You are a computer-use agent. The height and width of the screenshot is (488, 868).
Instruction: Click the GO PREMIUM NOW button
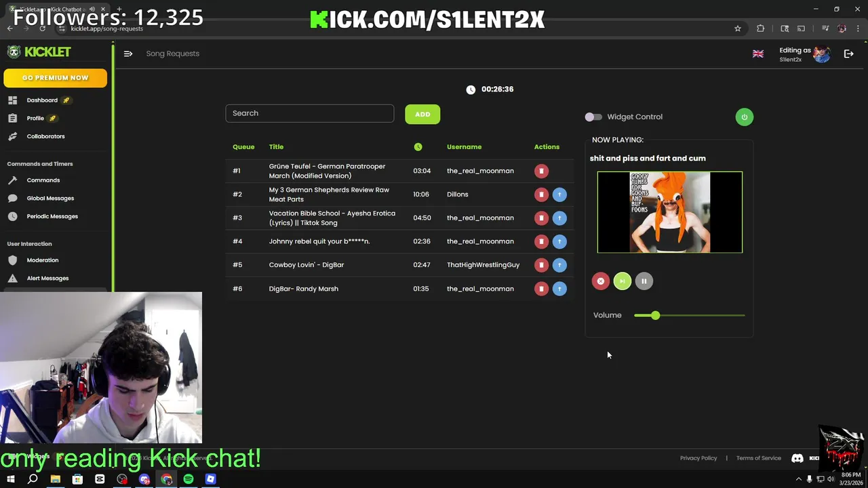tap(55, 78)
